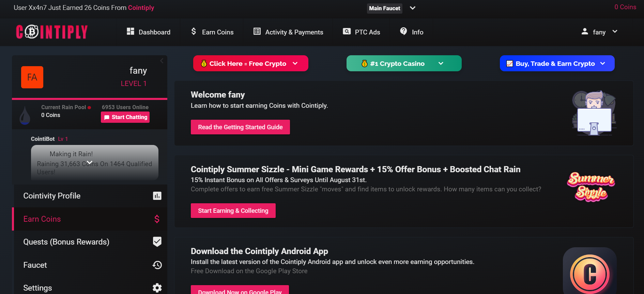
Task: Click the Settings gear icon
Action: (157, 288)
